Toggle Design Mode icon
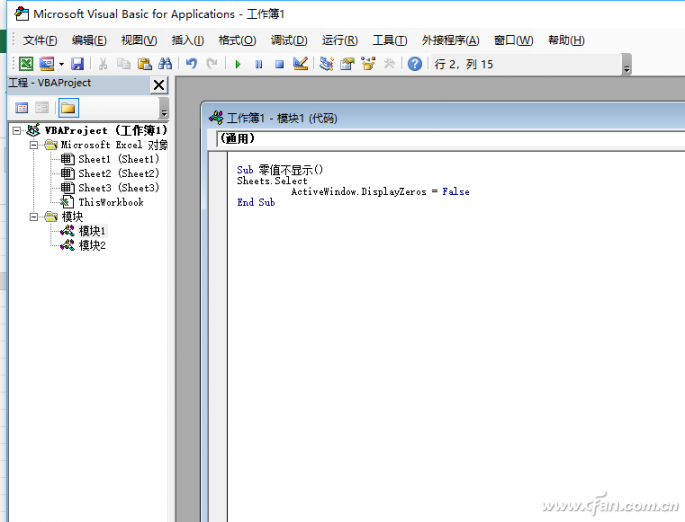The width and height of the screenshot is (685, 522). coord(301,64)
